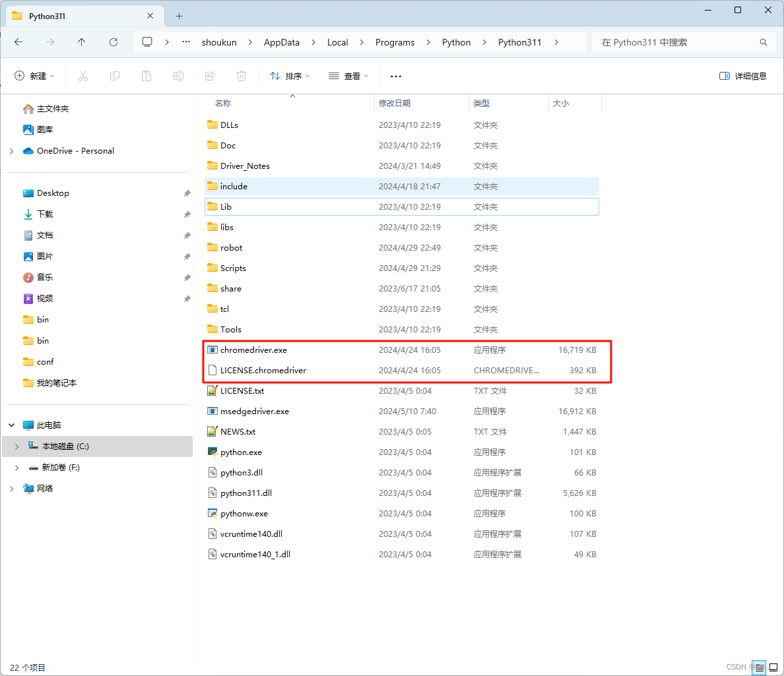Click the PC monitor icon in address bar
Screen dimensions: 784x676
[147, 42]
